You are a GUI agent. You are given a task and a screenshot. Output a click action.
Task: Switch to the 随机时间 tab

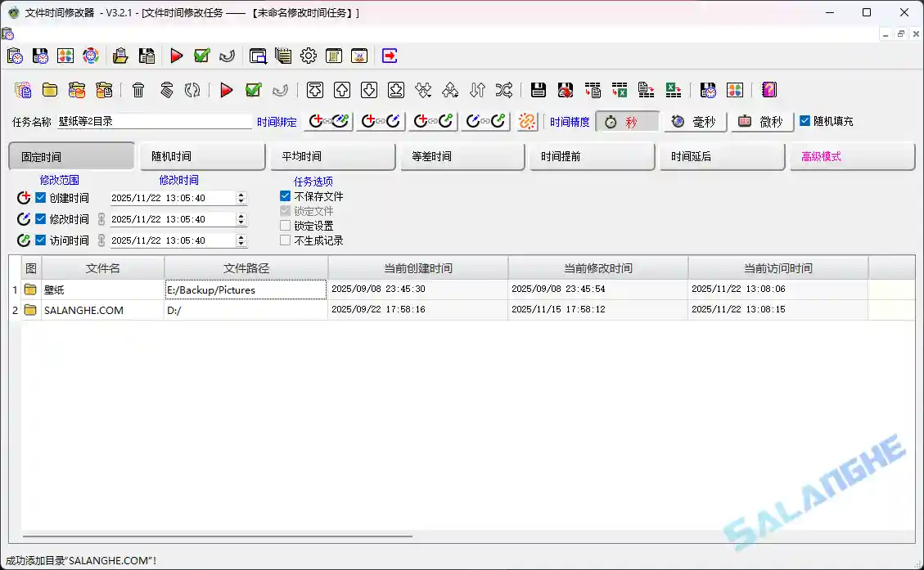click(201, 155)
